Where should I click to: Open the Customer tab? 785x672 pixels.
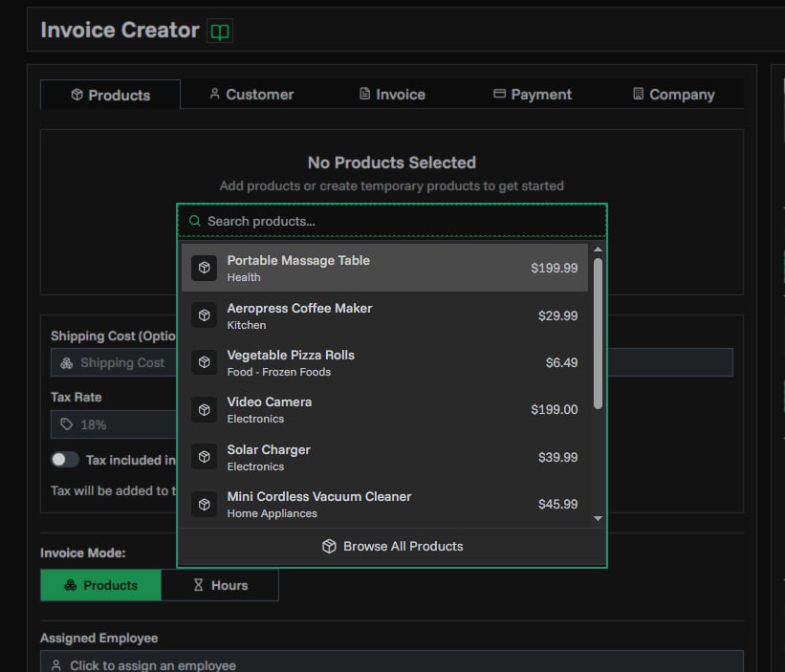pos(251,95)
